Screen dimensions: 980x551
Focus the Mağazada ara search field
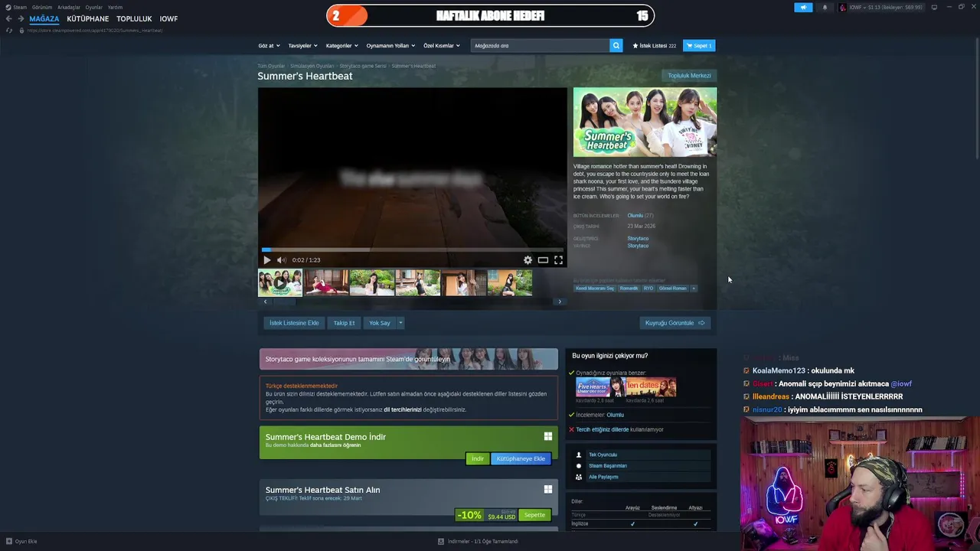coord(540,45)
